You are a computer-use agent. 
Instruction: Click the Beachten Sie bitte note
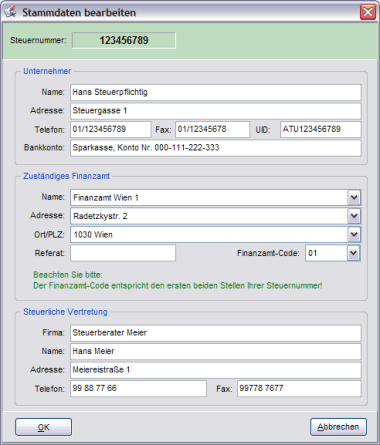[x=68, y=275]
